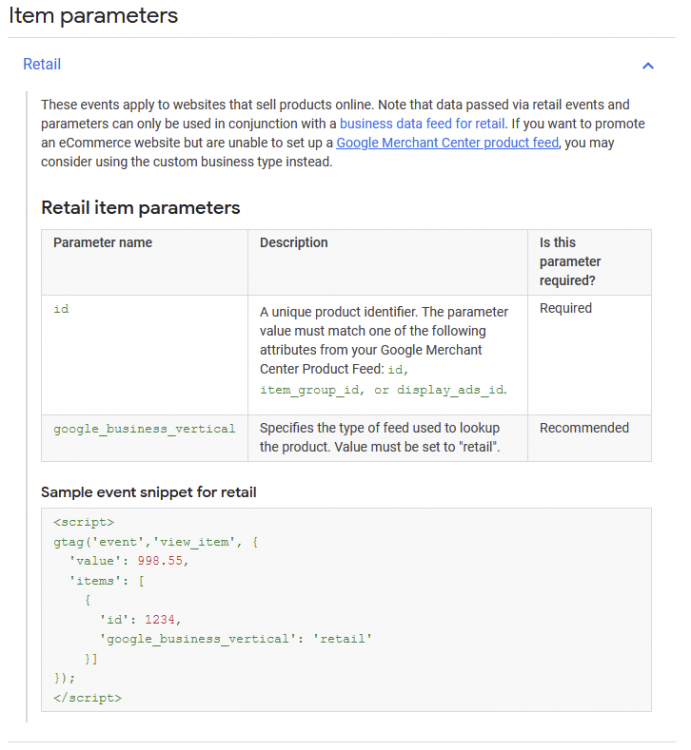Select the id parameter name cell
The image size is (691, 750).
click(61, 310)
